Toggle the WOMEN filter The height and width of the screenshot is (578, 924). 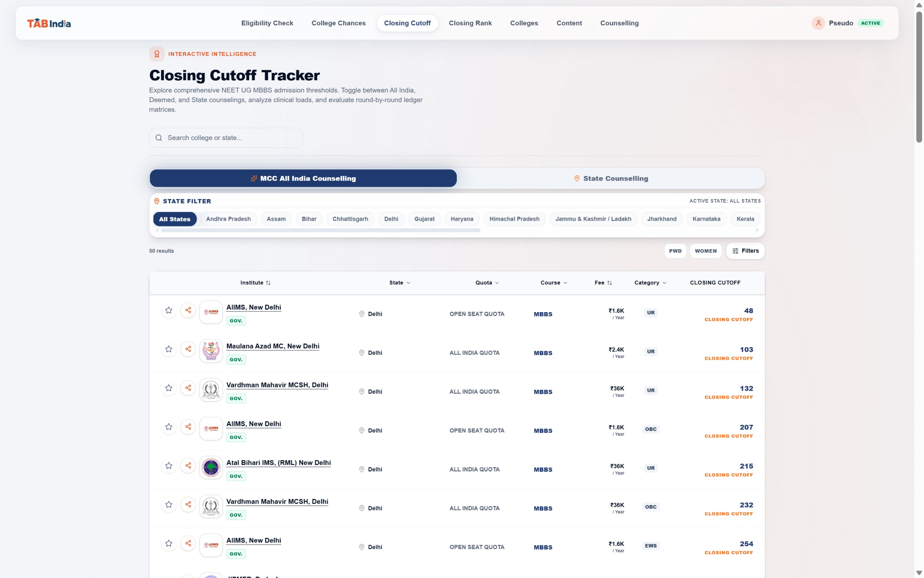[706, 251]
